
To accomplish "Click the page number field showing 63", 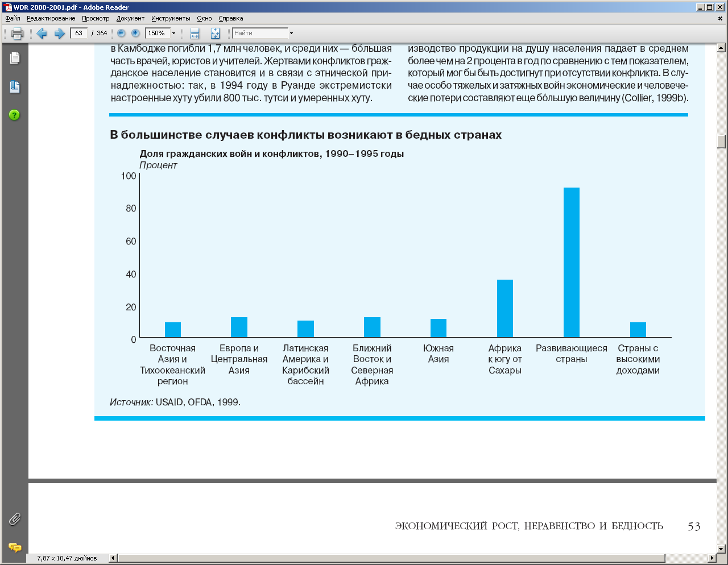I will click(78, 33).
